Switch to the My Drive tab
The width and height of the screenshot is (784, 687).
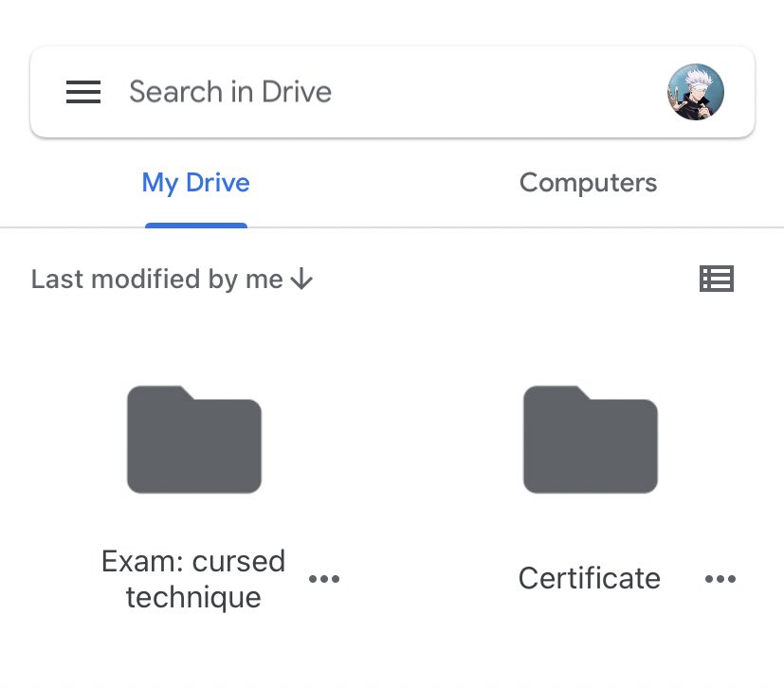pos(196,183)
